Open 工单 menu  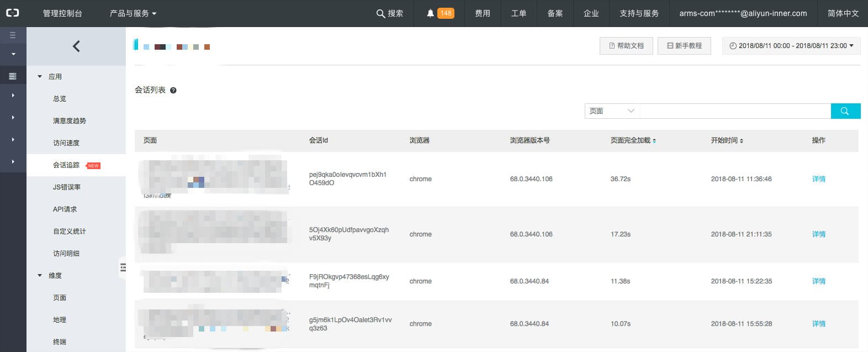tap(518, 13)
